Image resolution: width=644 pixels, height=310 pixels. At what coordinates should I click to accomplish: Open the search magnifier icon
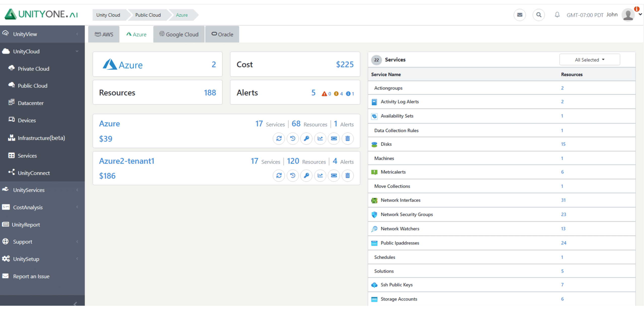click(539, 15)
